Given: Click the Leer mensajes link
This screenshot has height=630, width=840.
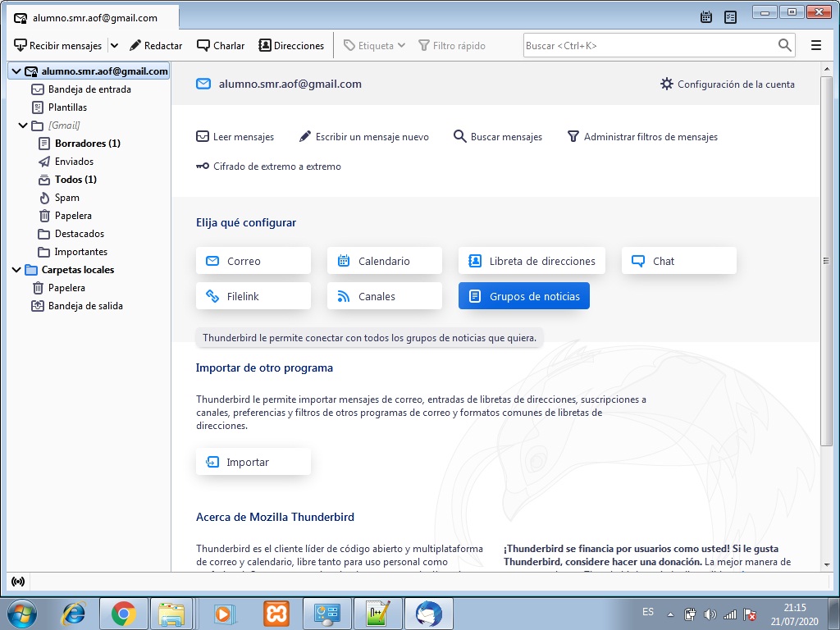Looking at the screenshot, I should point(235,137).
